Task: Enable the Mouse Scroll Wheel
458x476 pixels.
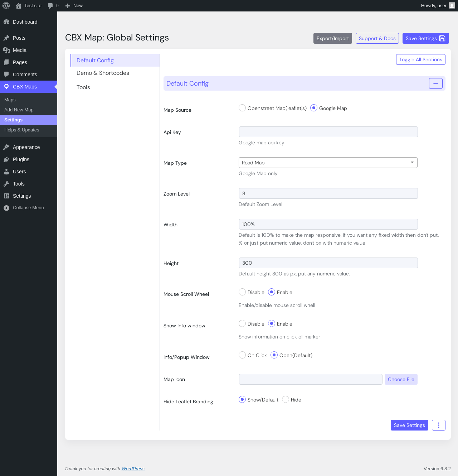Action: [272, 292]
